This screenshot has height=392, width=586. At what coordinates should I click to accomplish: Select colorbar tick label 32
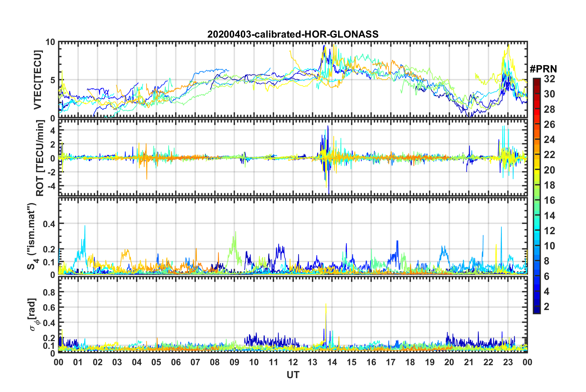pos(549,79)
